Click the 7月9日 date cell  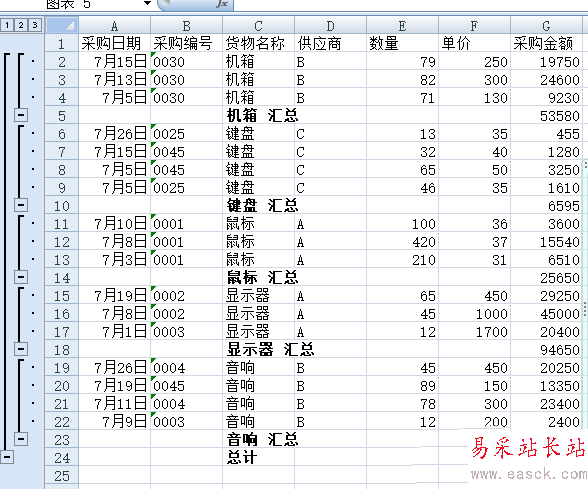click(114, 422)
